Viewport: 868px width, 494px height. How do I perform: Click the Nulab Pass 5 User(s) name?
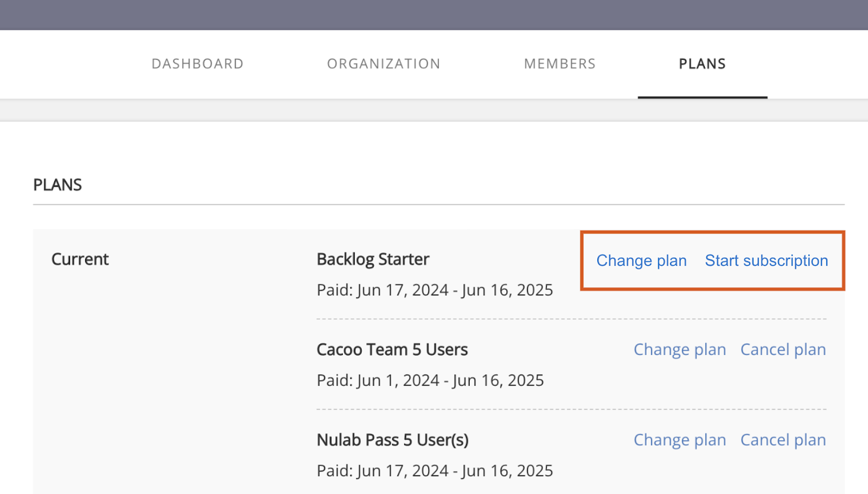pyautogui.click(x=393, y=440)
